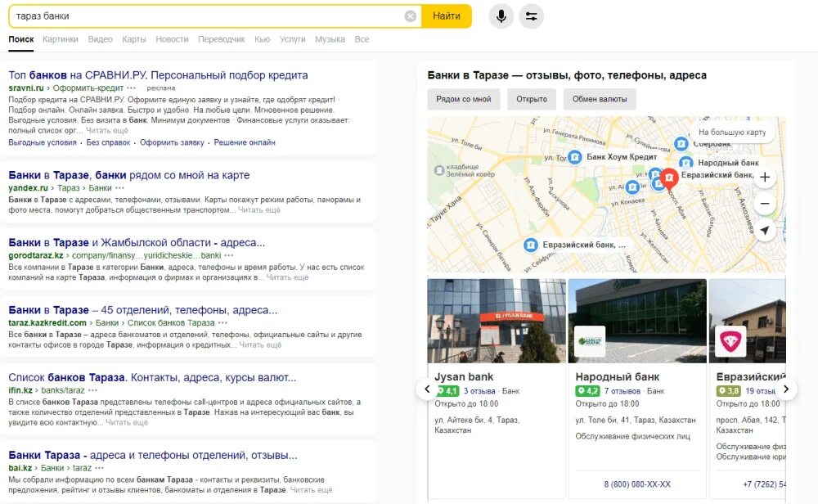Show previous bank card with left arrow
The width and height of the screenshot is (818, 504).
[427, 389]
